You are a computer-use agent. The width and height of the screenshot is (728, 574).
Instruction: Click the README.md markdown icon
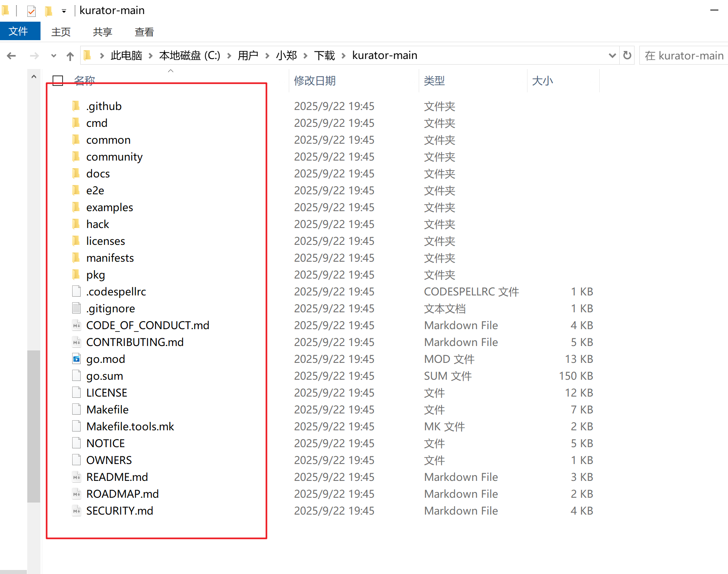point(76,477)
